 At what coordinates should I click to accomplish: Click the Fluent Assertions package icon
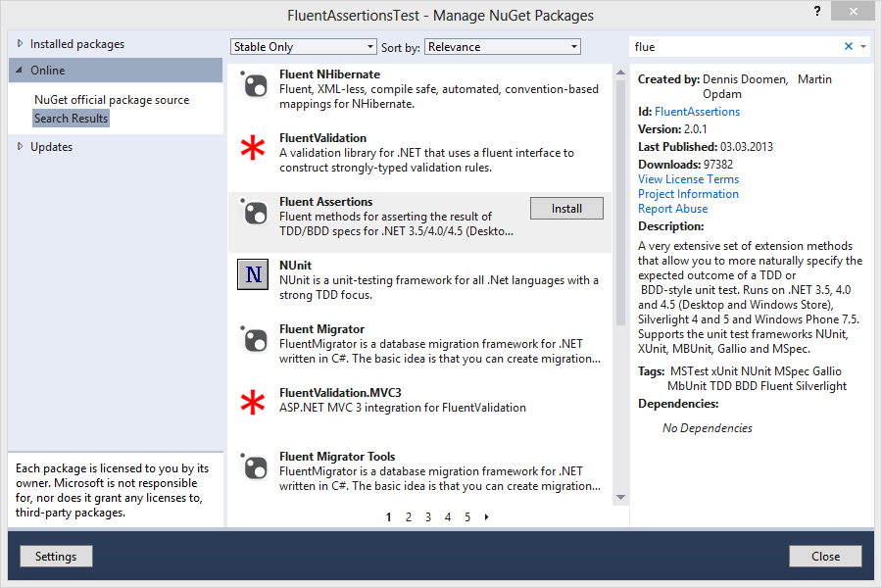click(254, 212)
